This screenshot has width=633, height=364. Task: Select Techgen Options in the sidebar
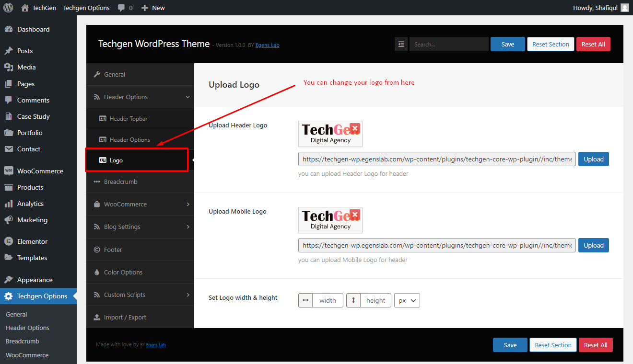tap(38, 296)
